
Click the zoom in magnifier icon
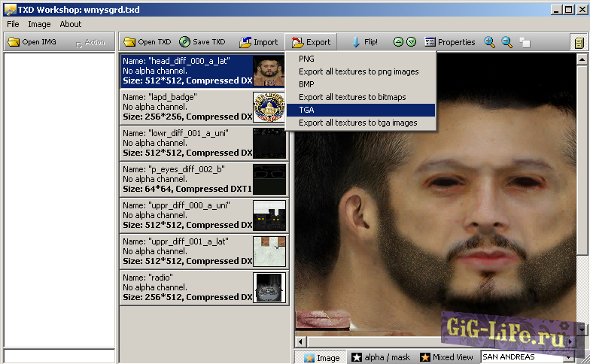tap(490, 42)
